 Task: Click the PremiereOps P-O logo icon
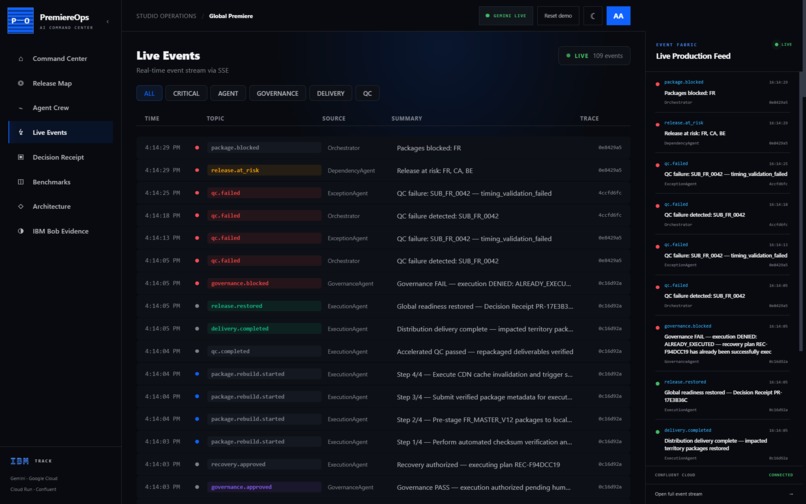[x=21, y=21]
